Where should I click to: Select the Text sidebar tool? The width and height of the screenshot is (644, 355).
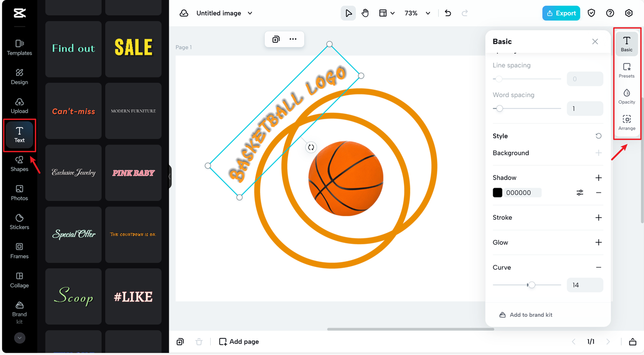tap(20, 135)
